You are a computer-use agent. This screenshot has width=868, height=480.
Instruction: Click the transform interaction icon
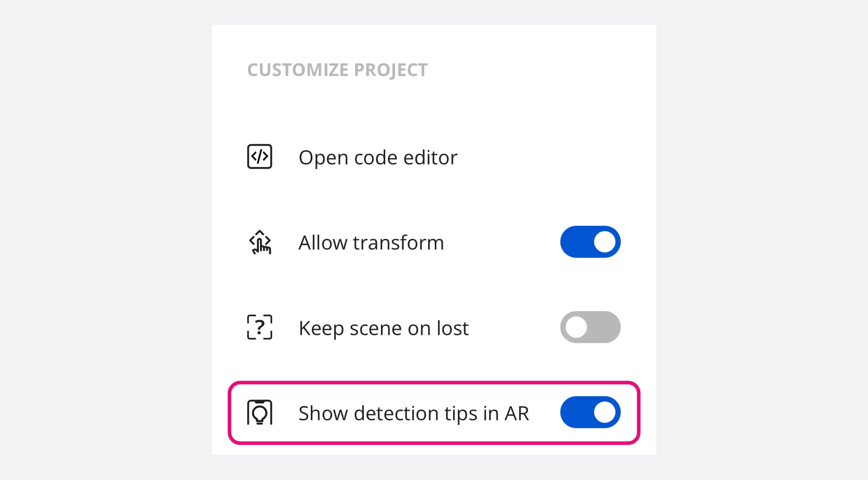click(x=259, y=242)
